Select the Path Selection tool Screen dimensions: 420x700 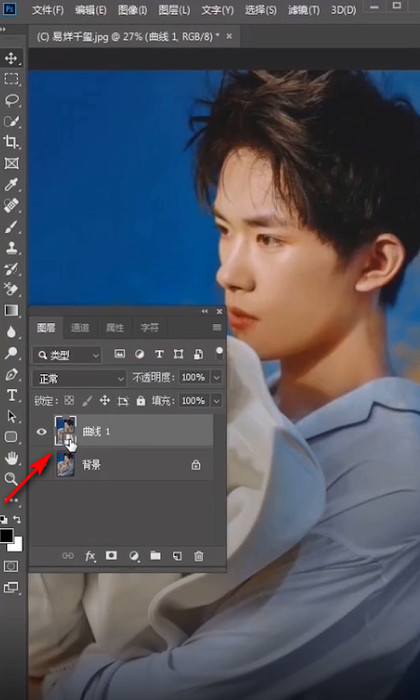coord(11,416)
